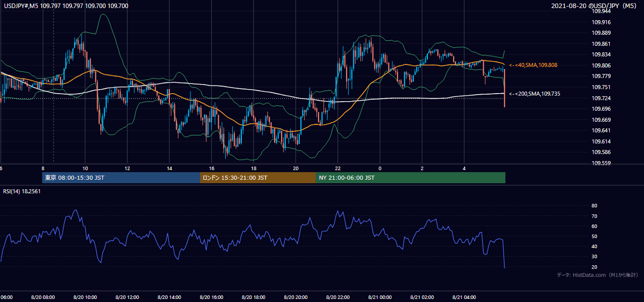Screen dimensions: 644x302
Task: Select price axis value 109.889
Action: [602, 33]
